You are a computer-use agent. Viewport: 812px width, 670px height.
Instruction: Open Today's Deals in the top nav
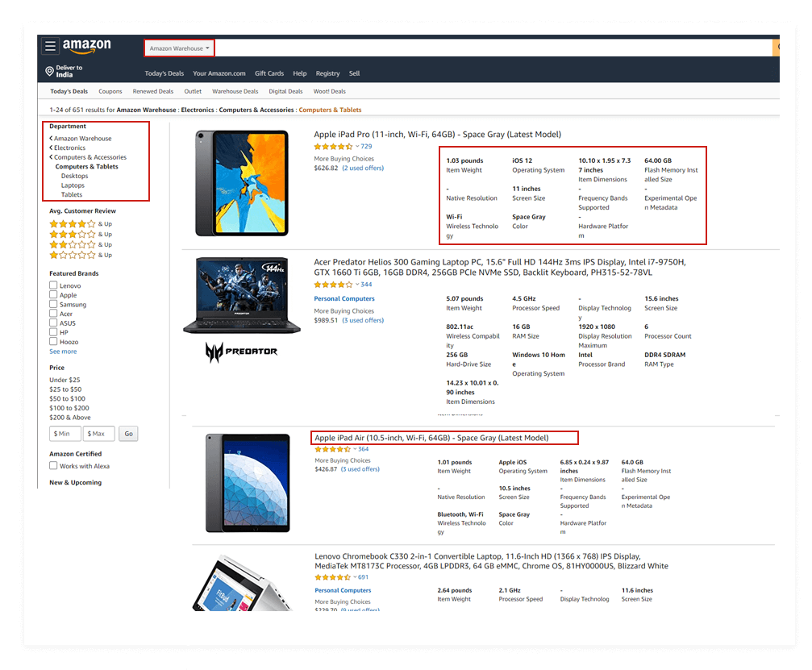[x=164, y=73]
